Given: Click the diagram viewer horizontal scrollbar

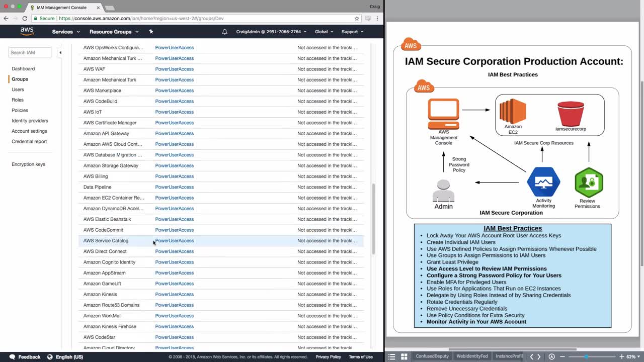Looking at the screenshot, I should (513, 349).
